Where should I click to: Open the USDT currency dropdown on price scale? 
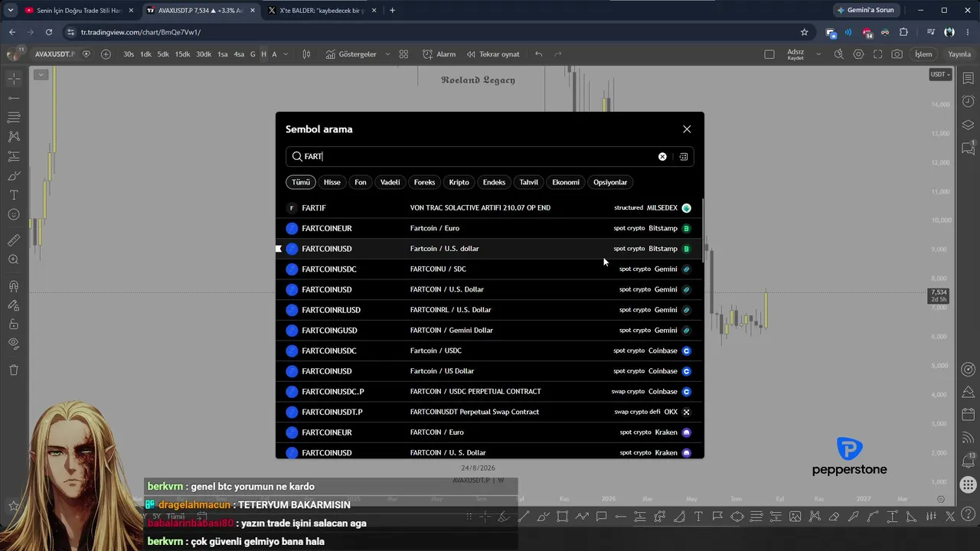[x=940, y=74]
